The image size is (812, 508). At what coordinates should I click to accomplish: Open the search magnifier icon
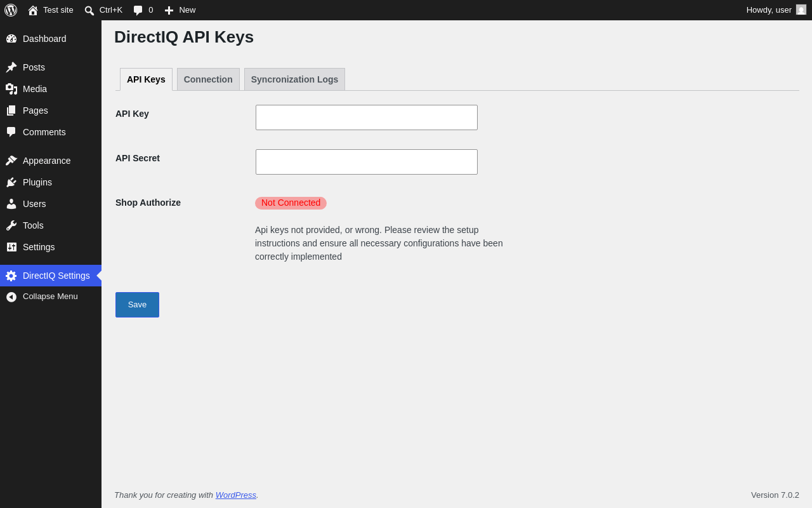[89, 10]
